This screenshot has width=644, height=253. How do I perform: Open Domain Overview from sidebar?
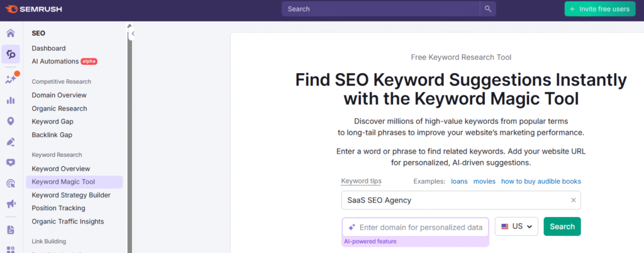[59, 95]
